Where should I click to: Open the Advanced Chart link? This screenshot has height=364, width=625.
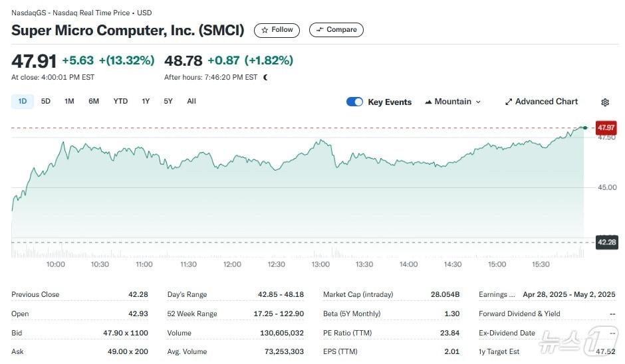click(546, 102)
